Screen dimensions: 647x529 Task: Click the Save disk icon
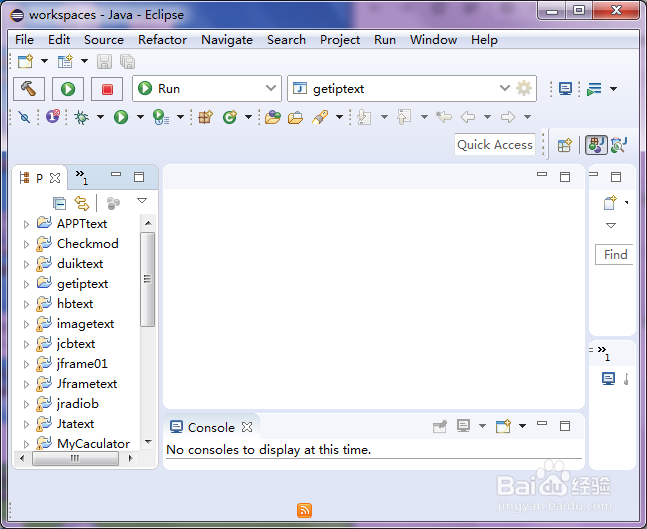[x=104, y=61]
